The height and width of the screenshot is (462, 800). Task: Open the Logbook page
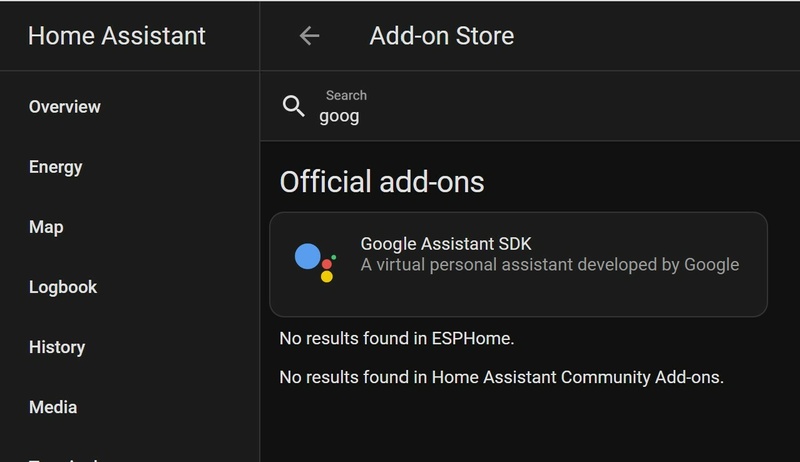[x=63, y=287]
